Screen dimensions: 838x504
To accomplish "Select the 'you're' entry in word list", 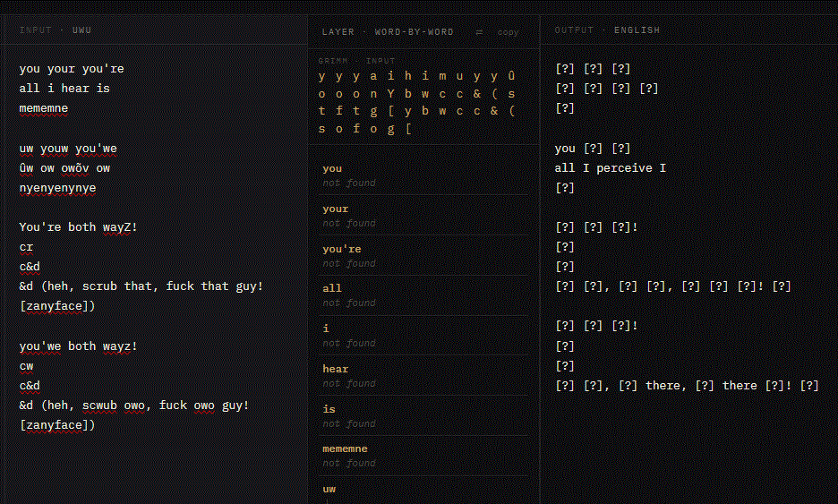I will 341,249.
